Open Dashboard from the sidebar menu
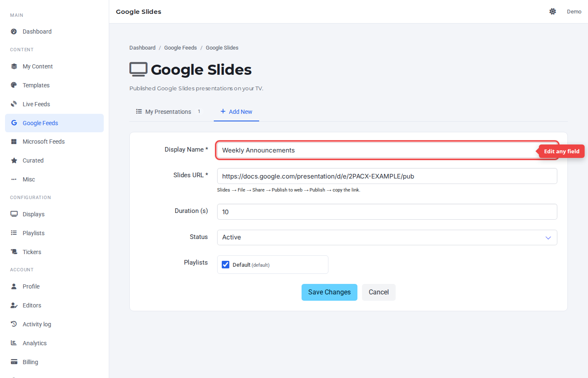Image resolution: width=588 pixels, height=378 pixels. coord(54,31)
